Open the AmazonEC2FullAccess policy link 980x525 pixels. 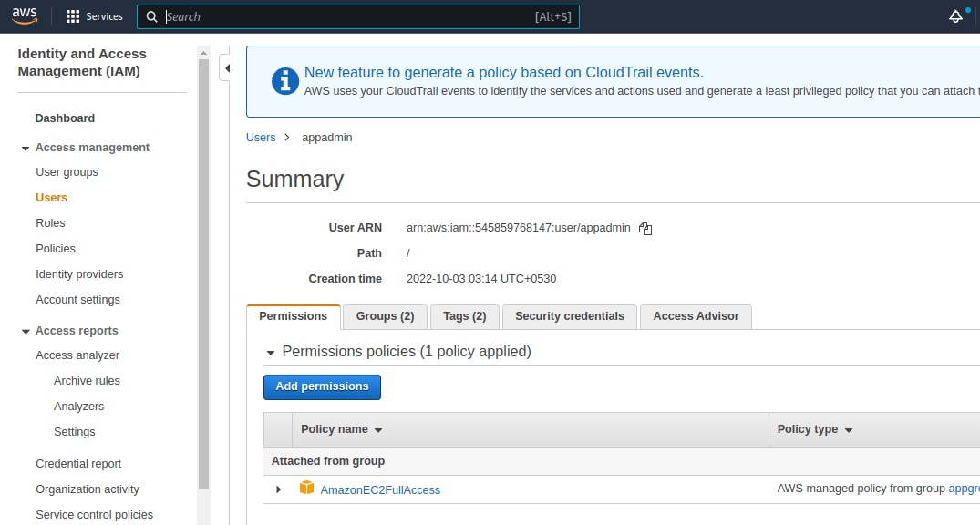tap(380, 490)
